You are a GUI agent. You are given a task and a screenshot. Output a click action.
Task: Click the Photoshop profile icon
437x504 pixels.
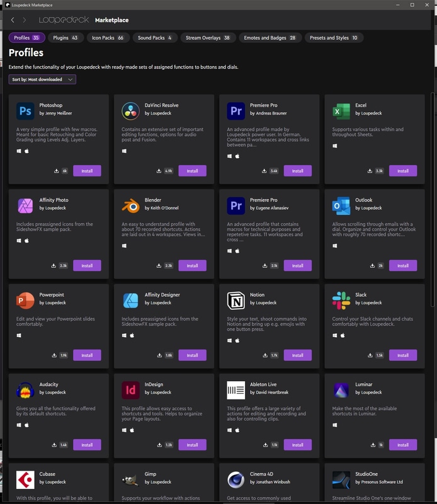point(25,112)
